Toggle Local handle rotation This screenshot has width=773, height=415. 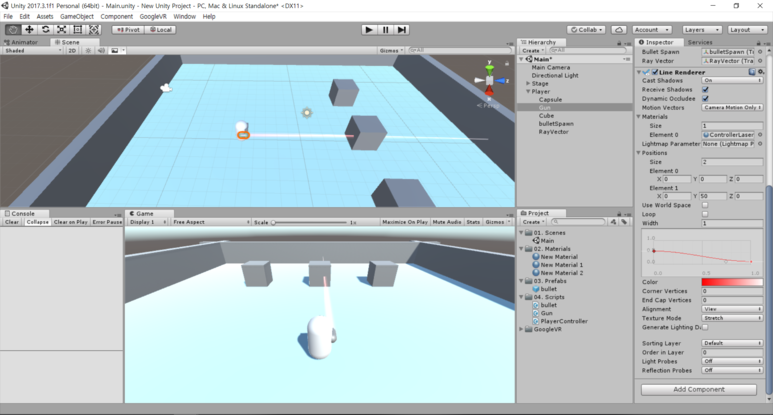(161, 30)
